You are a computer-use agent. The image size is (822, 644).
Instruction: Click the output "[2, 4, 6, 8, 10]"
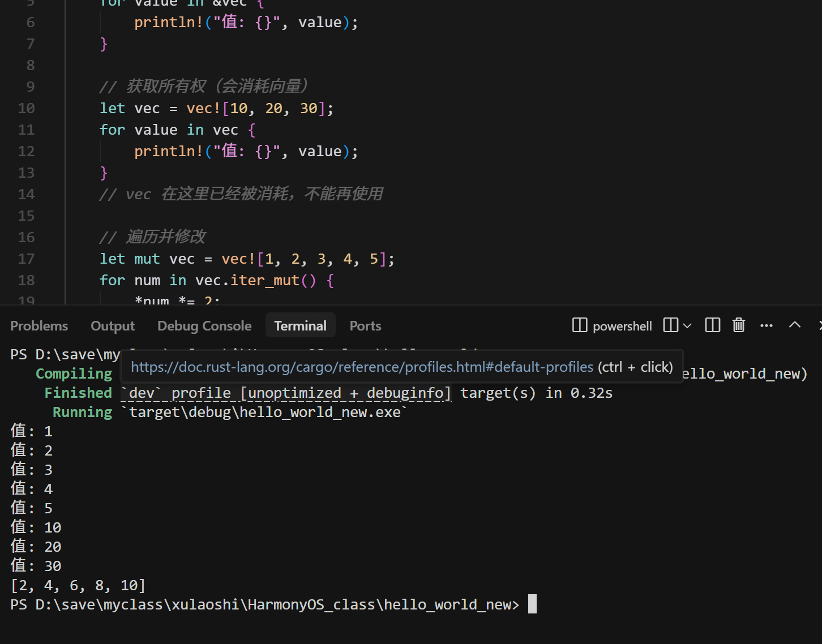[78, 585]
